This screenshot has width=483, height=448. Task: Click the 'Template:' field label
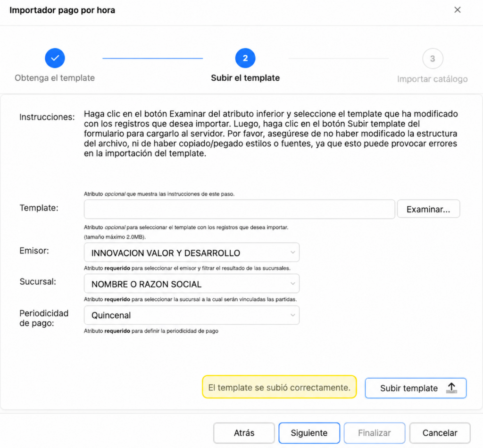tap(39, 208)
